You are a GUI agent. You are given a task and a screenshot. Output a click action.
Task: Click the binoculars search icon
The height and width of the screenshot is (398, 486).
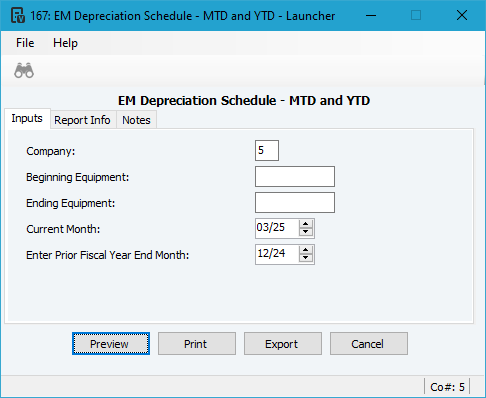pyautogui.click(x=24, y=70)
